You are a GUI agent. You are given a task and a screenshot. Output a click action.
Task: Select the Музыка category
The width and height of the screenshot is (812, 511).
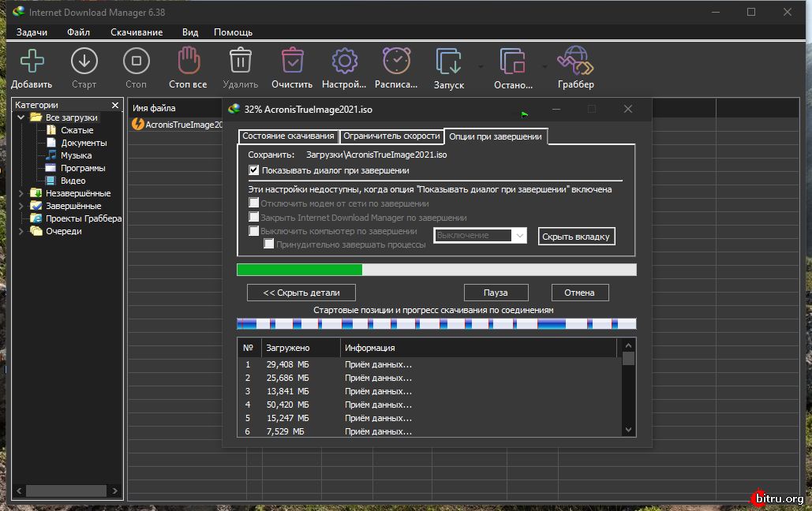click(x=76, y=155)
